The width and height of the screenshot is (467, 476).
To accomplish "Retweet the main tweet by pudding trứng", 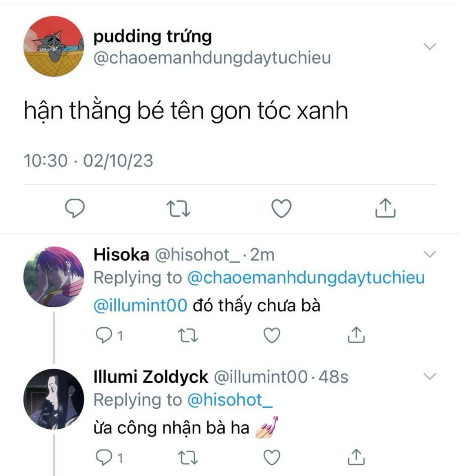I will (178, 208).
